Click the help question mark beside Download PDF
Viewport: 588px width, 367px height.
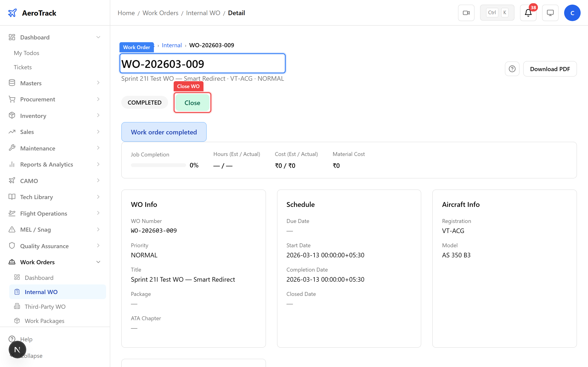click(512, 69)
